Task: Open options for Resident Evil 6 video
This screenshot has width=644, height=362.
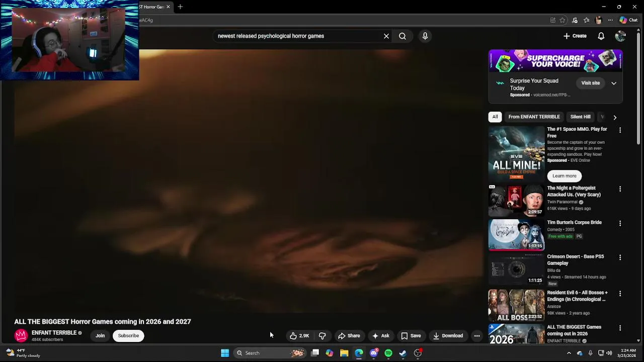Action: (x=620, y=293)
